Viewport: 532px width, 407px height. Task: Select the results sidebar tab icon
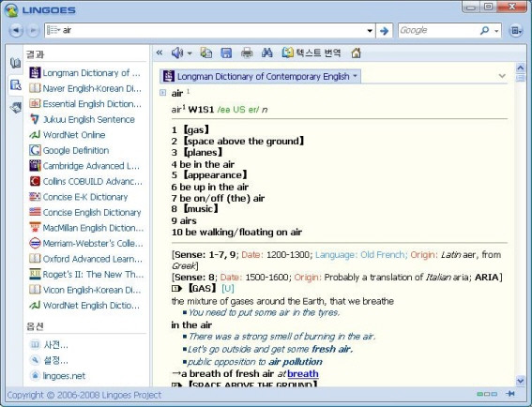tap(16, 84)
